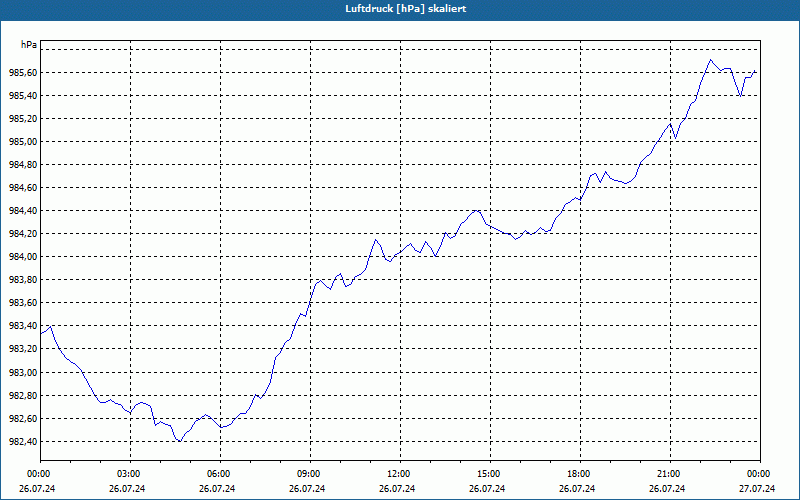Pick the 983,60 axis label
This screenshot has width=800, height=500.
pos(23,303)
